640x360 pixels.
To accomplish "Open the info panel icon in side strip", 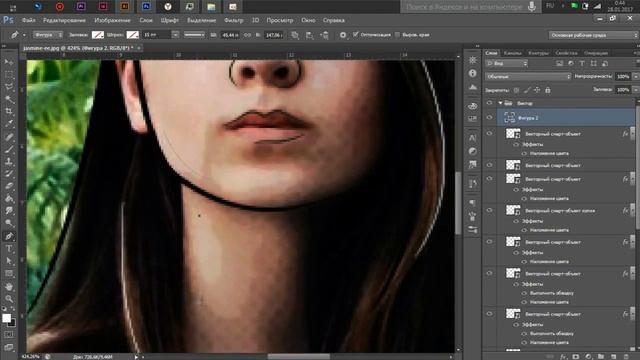I will pos(473,73).
